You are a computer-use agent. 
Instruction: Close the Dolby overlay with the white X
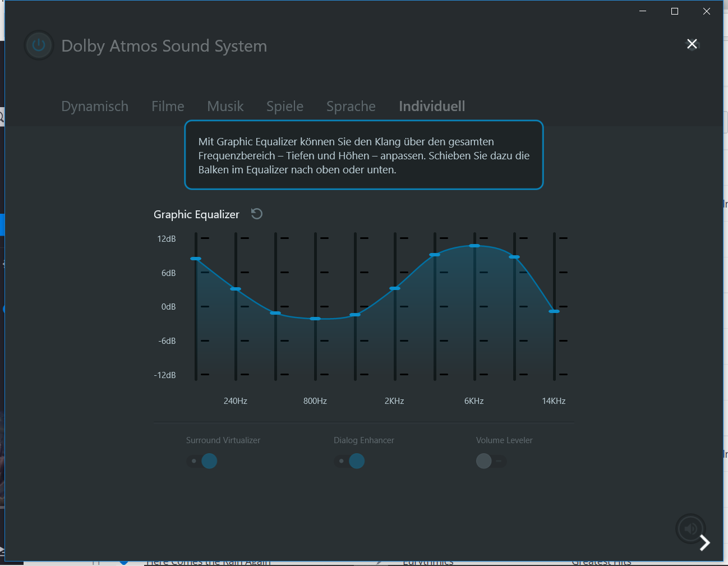692,44
